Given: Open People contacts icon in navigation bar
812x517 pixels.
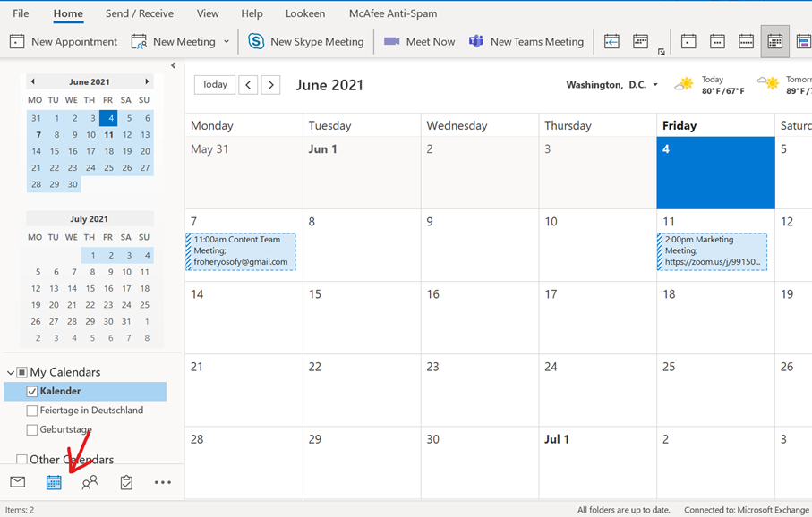Looking at the screenshot, I should pyautogui.click(x=90, y=482).
